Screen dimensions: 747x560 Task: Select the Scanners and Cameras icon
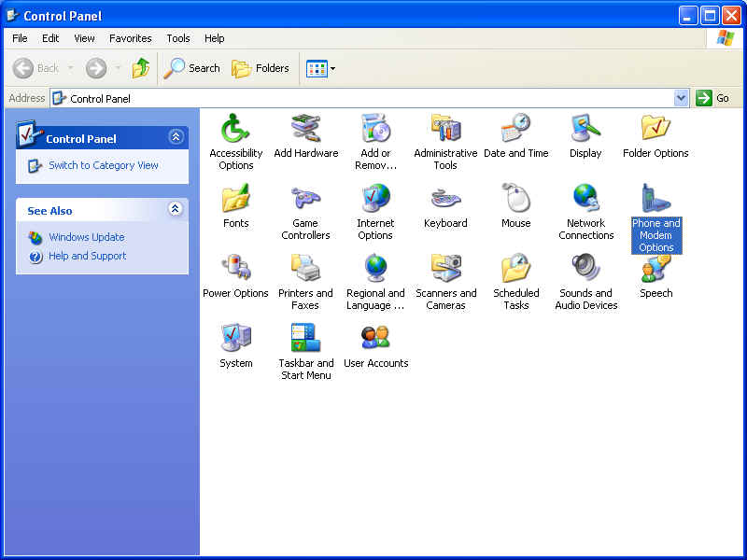pyautogui.click(x=445, y=268)
